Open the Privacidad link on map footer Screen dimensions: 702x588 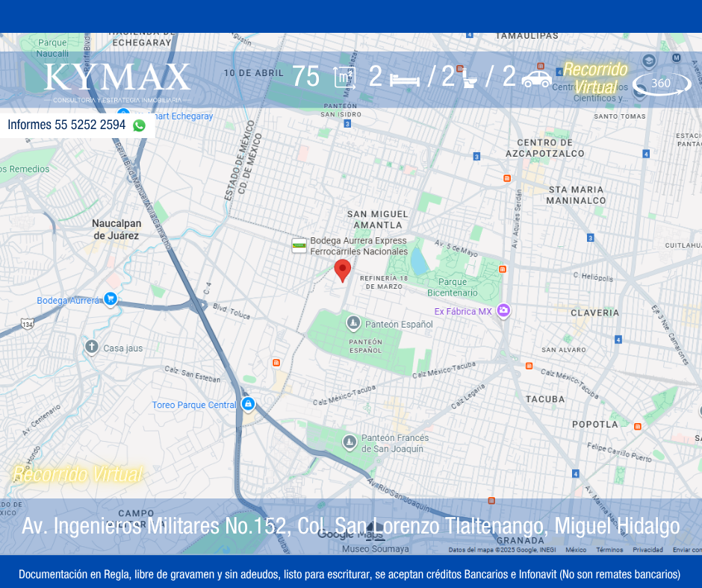[x=647, y=550]
